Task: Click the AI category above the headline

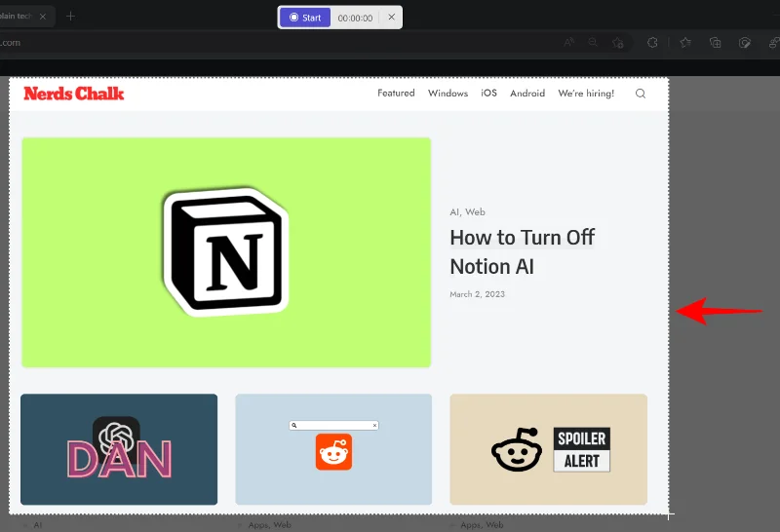Action: (x=454, y=211)
